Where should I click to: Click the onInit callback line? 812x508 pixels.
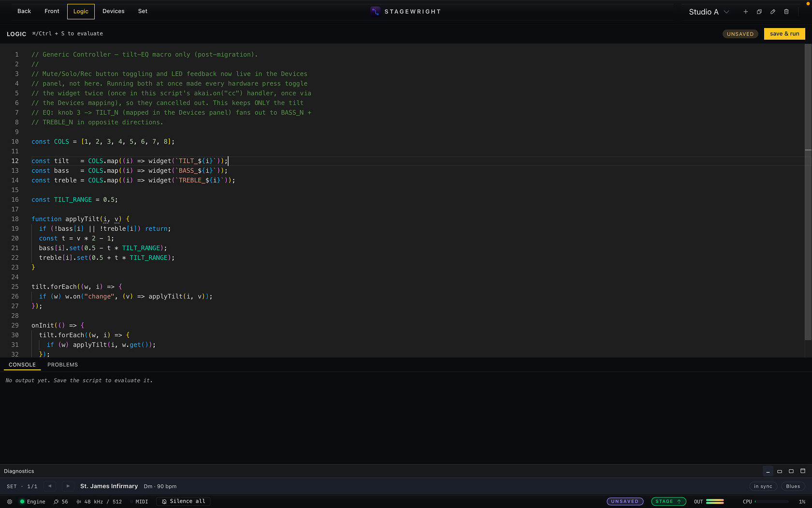click(x=58, y=326)
